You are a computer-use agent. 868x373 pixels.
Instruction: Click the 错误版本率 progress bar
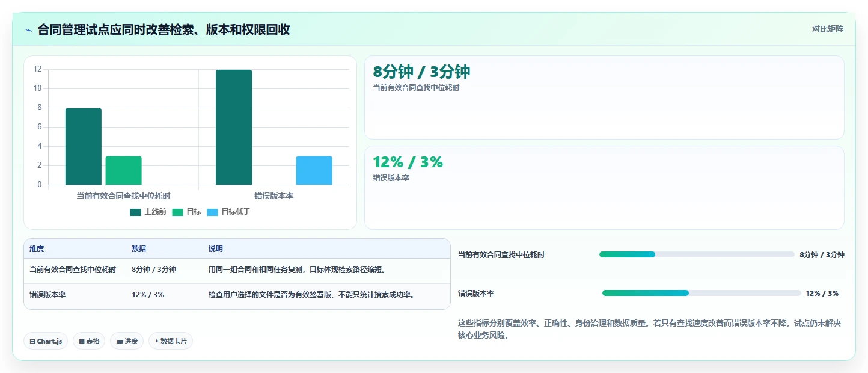click(701, 293)
